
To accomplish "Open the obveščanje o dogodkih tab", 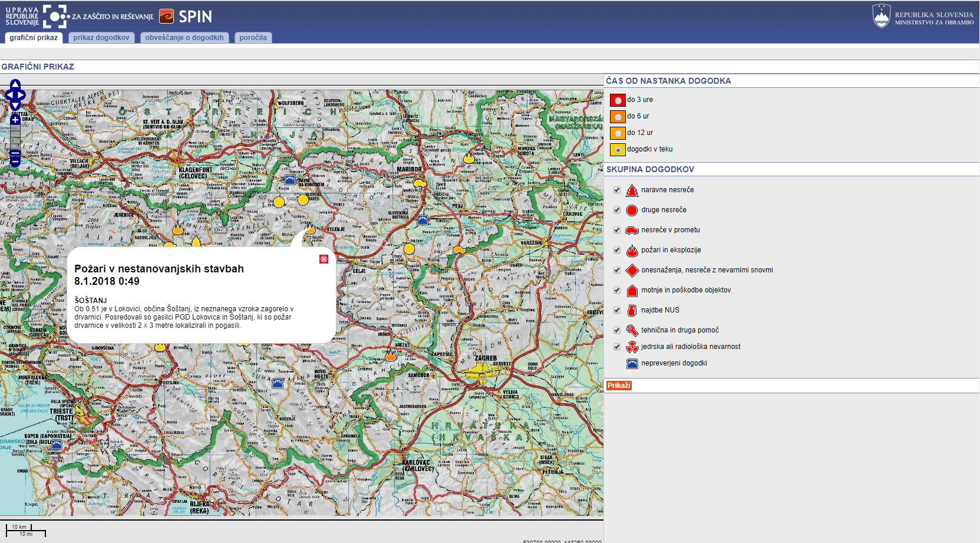I will (x=184, y=38).
